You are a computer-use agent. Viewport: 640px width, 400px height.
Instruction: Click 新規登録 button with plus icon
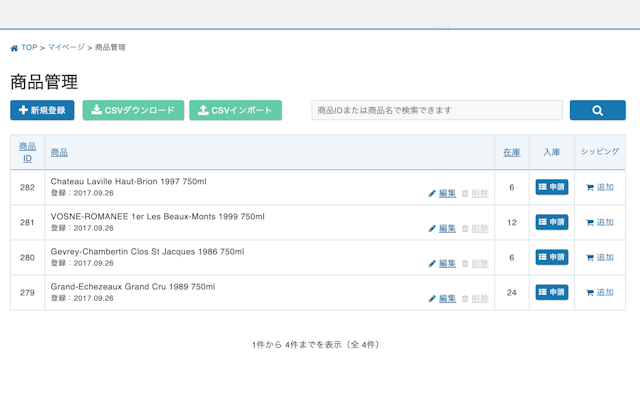(x=42, y=111)
